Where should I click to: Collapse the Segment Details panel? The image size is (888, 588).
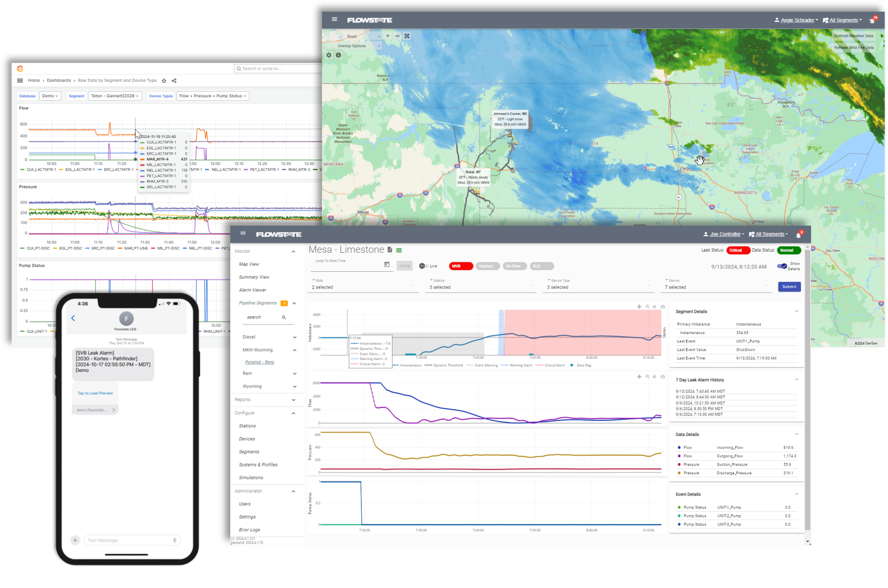(x=796, y=311)
